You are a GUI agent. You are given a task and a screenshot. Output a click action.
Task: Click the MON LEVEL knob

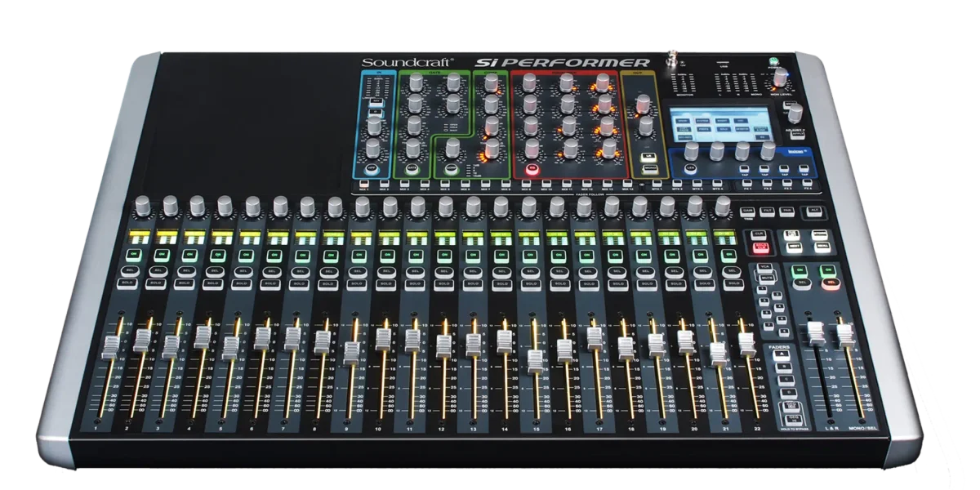tap(780, 78)
